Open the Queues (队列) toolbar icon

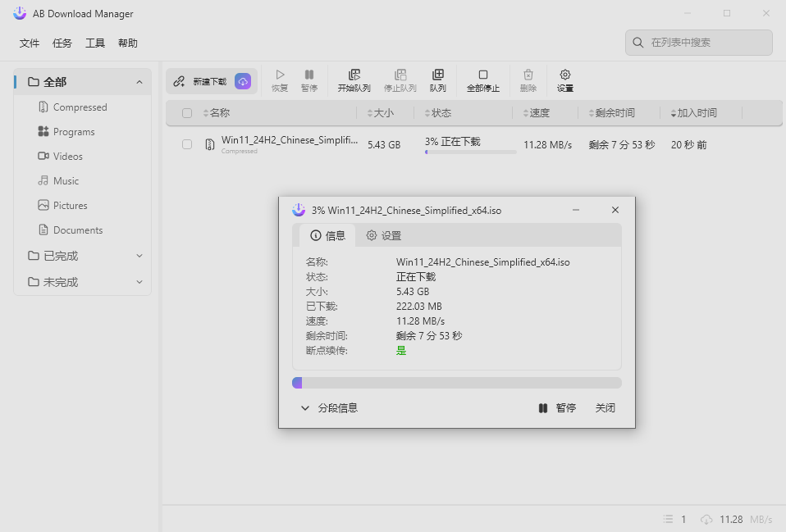[x=437, y=75]
